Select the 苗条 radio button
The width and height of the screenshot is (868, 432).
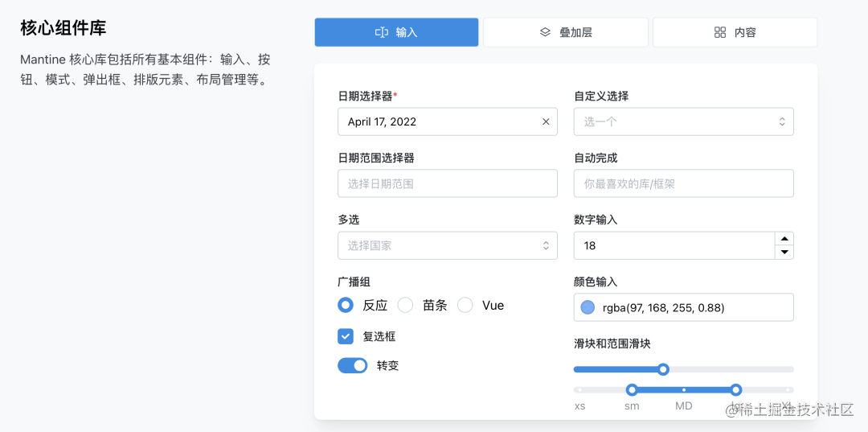(x=406, y=305)
